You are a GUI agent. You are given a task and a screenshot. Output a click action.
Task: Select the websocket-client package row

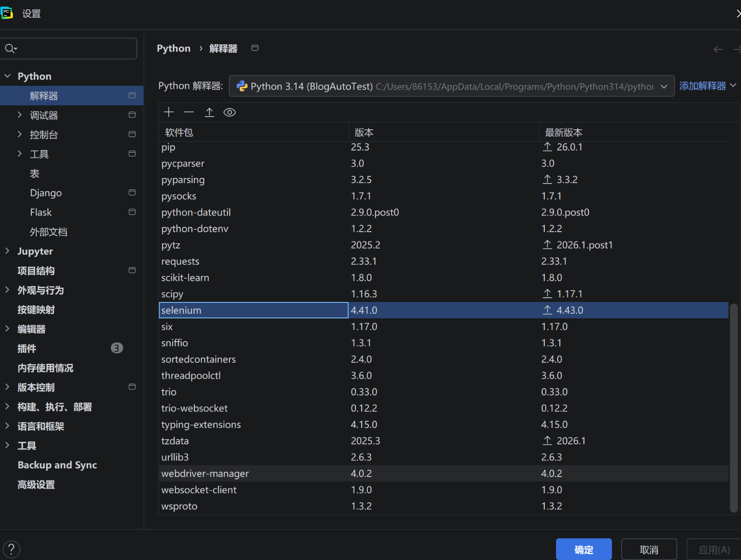pos(443,490)
